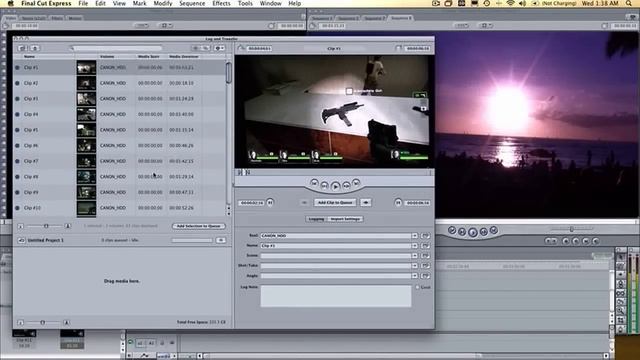This screenshot has height=360, width=640.
Task: Open the Sequence menu
Action: [x=192, y=3]
